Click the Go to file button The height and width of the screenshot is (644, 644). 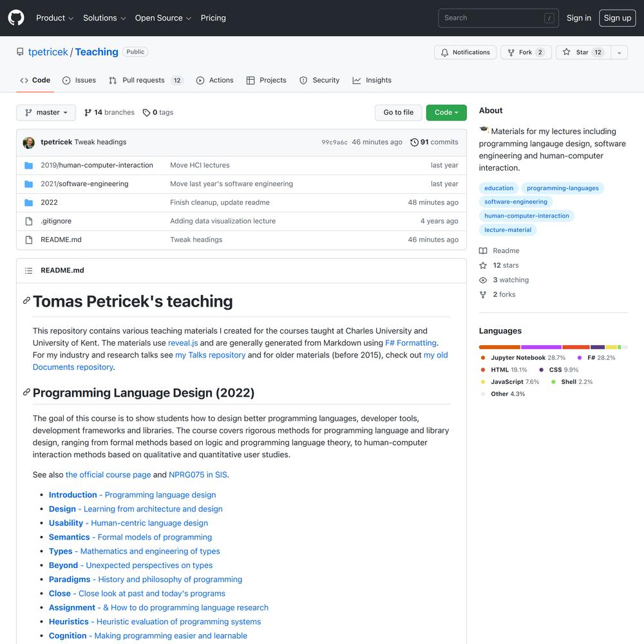coord(399,113)
